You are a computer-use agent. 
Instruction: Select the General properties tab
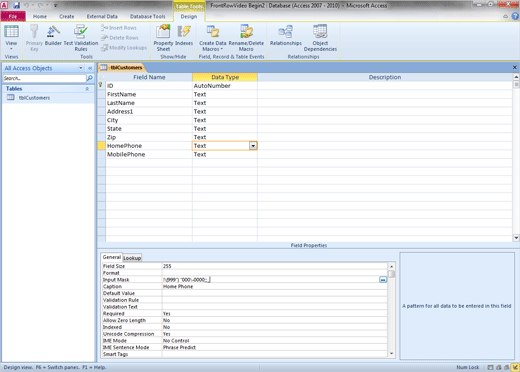(x=112, y=257)
